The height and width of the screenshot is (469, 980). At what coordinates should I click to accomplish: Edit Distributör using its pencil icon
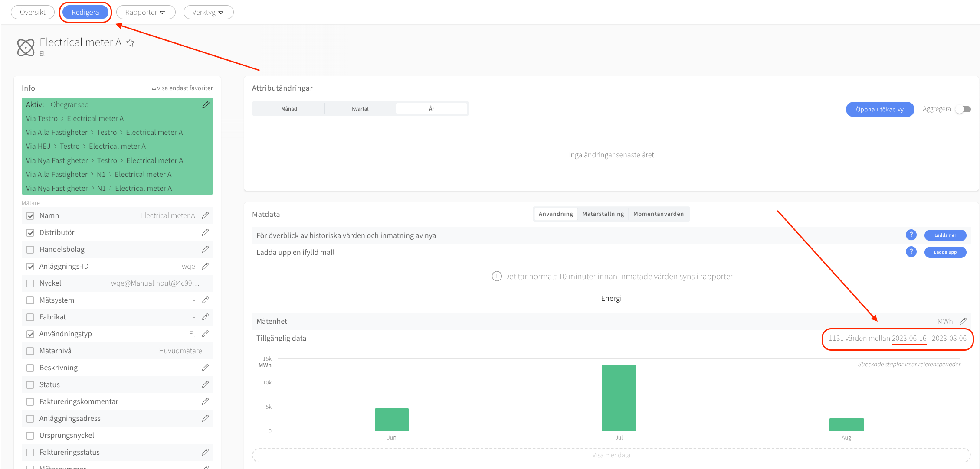pos(205,232)
